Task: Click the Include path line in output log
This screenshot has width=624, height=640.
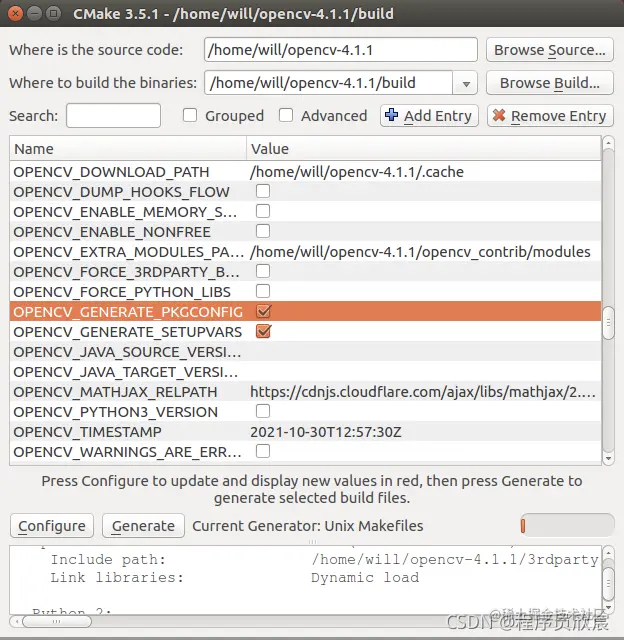Action: (x=324, y=559)
